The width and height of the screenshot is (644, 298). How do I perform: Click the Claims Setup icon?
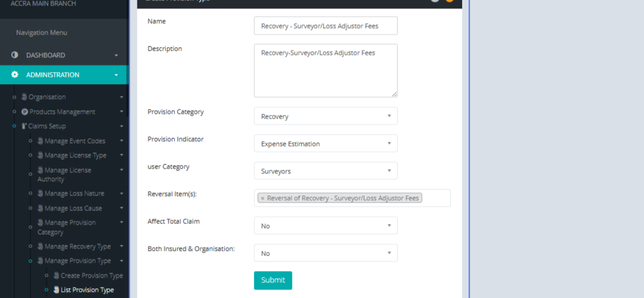pyautogui.click(x=24, y=126)
